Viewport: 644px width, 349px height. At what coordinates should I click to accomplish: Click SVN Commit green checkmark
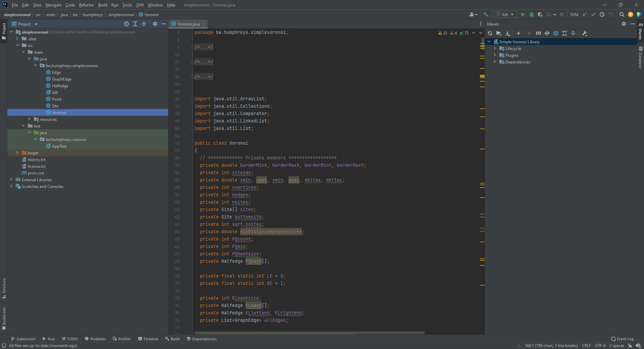(x=593, y=14)
